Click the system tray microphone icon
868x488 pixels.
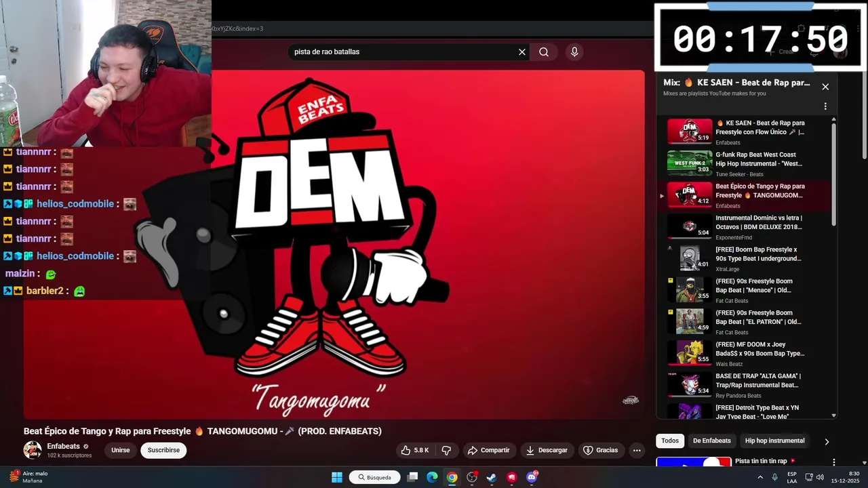(774, 477)
